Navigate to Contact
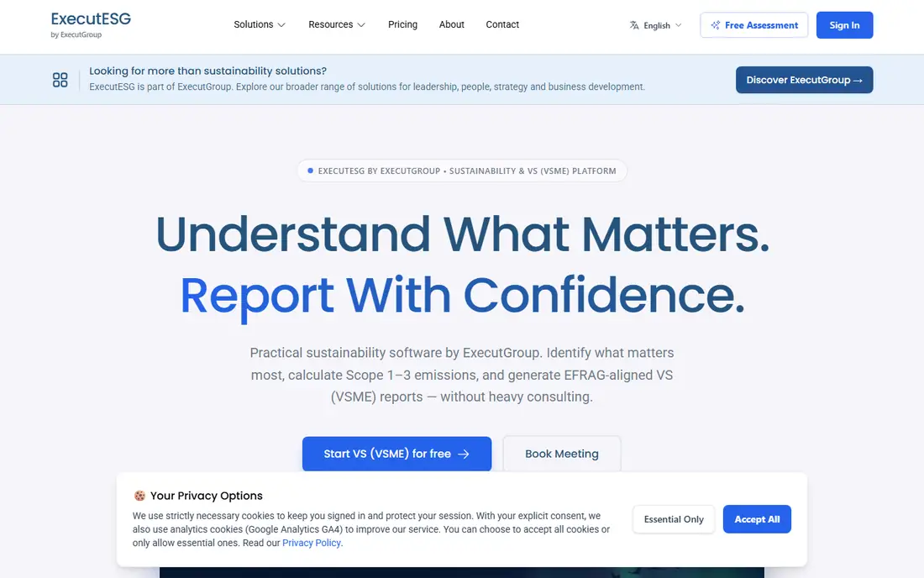Screen dimensions: 924x578 click(x=502, y=24)
